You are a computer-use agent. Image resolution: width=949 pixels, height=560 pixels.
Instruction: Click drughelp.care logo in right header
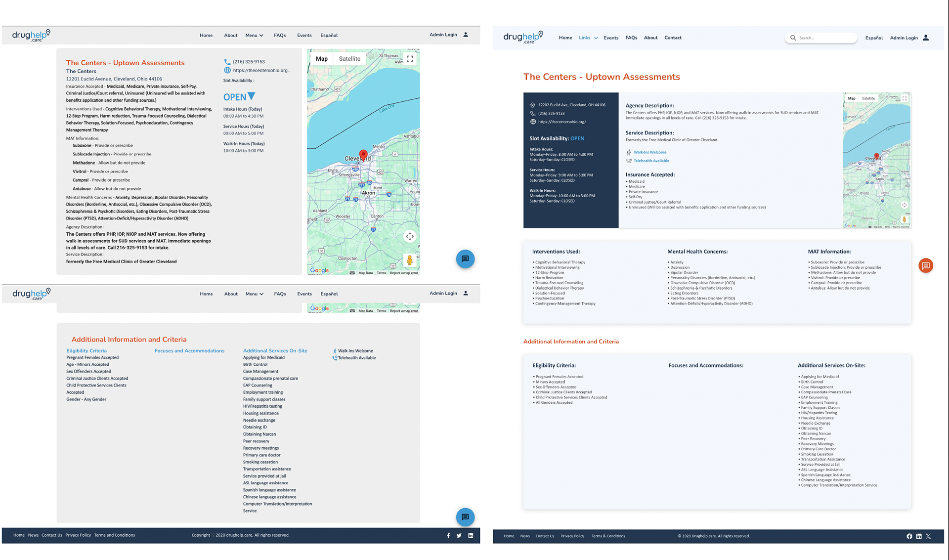tap(523, 37)
